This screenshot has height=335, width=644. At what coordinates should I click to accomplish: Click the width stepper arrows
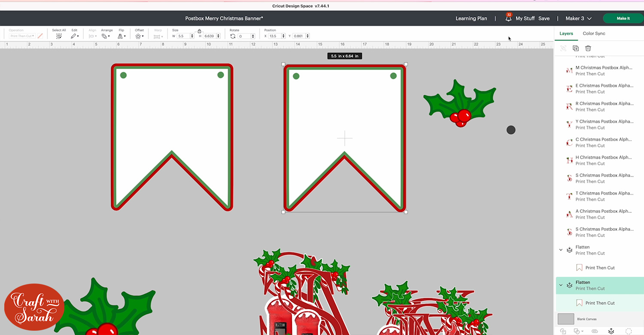(193, 36)
